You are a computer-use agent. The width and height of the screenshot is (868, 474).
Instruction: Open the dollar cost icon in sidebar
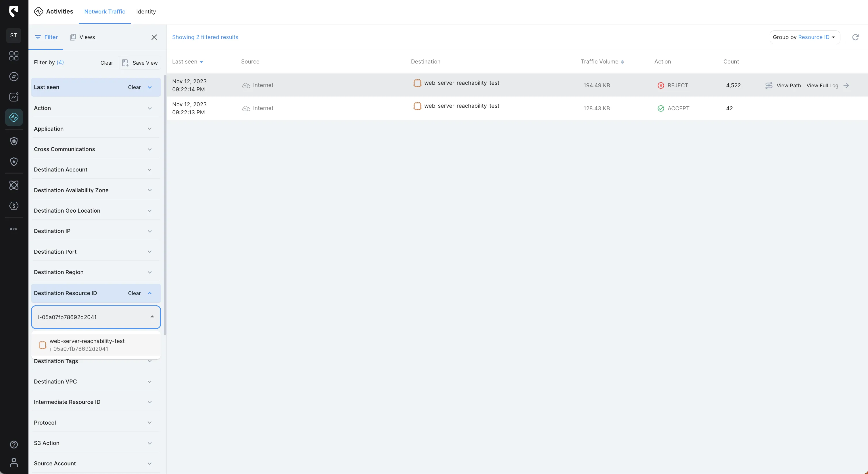point(14,206)
